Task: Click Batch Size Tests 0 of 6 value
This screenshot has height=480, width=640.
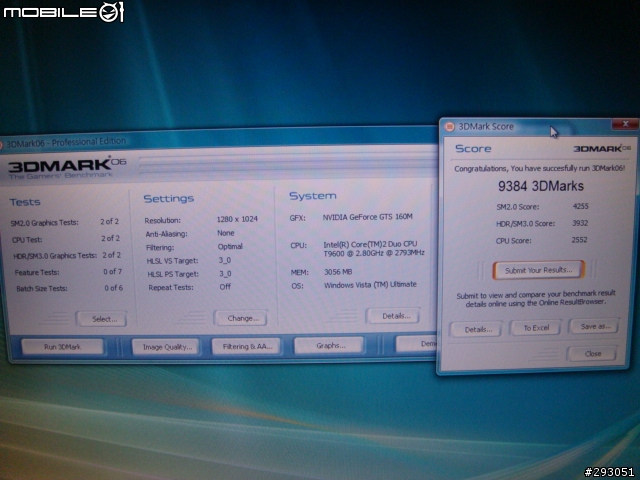Action: tap(113, 288)
